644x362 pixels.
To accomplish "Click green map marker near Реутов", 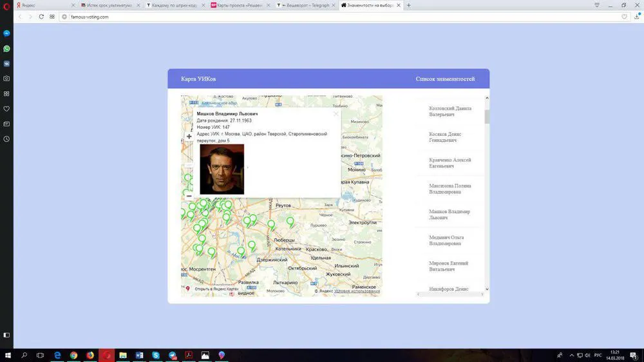I will tap(271, 225).
